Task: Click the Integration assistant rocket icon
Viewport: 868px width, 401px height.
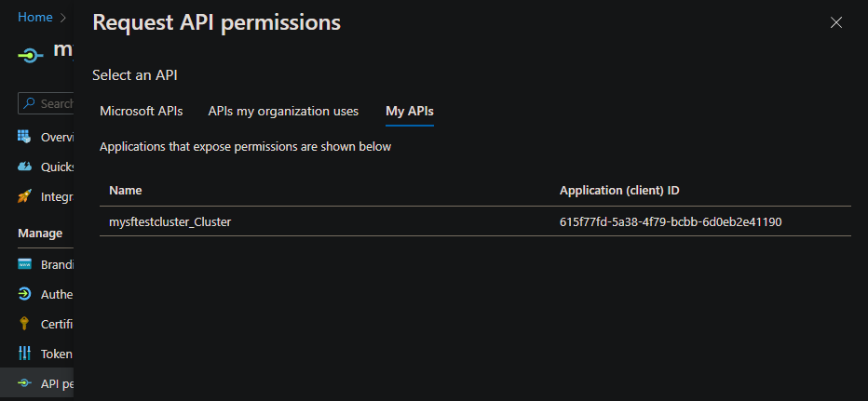Action: pyautogui.click(x=25, y=196)
